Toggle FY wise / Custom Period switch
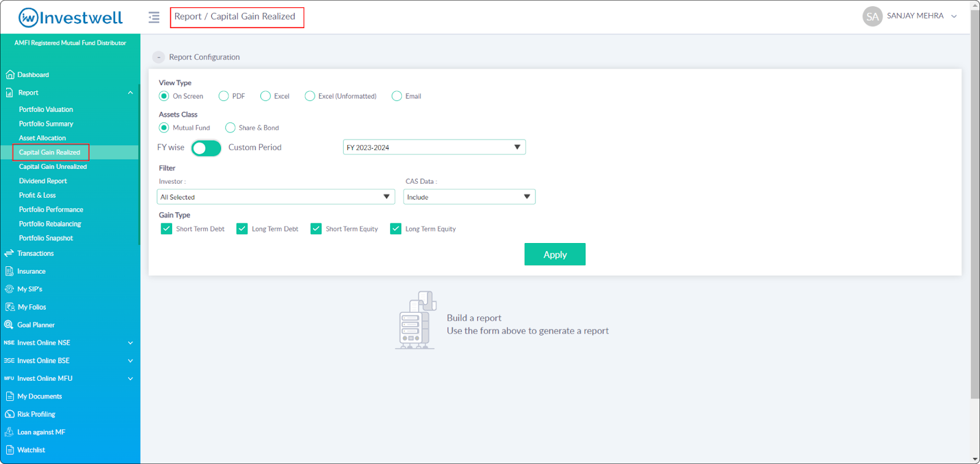 (206, 148)
